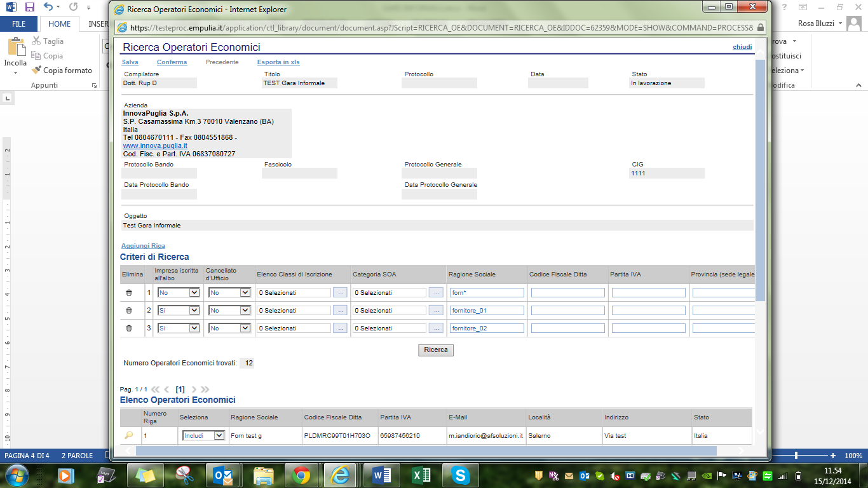Open row 3 Cancellato d'Ufficio dropdown
Viewport: 868px width, 488px height.
230,329
